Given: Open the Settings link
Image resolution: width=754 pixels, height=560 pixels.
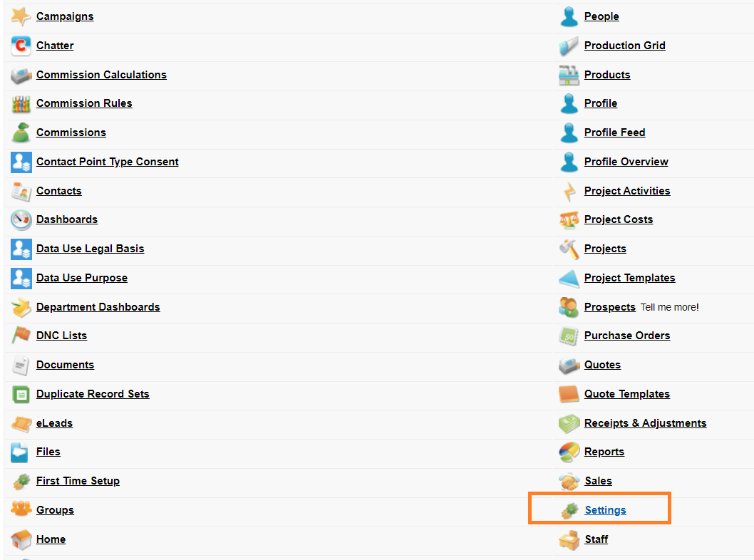Looking at the screenshot, I should point(606,511).
